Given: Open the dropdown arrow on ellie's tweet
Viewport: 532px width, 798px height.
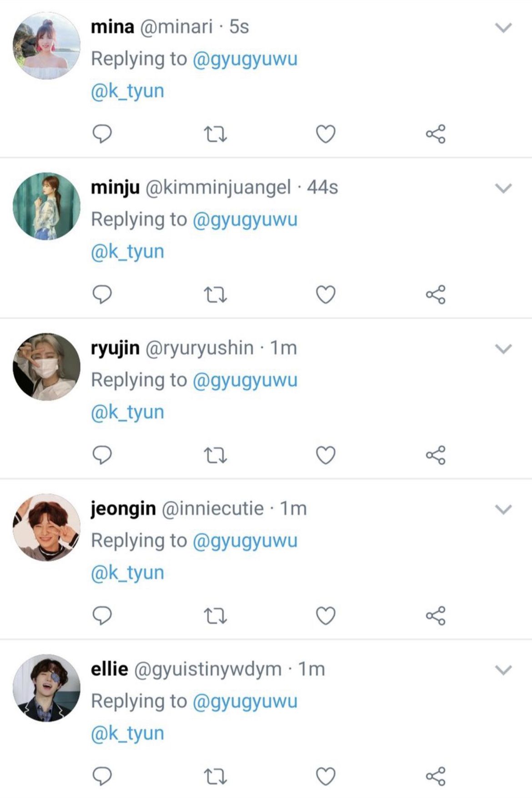Looking at the screenshot, I should point(503,670).
